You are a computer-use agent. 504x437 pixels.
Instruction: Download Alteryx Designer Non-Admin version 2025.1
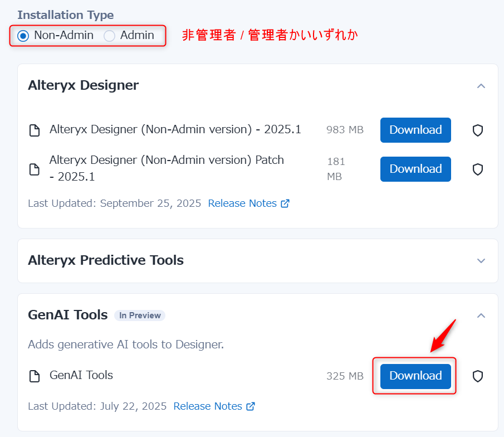coord(415,130)
